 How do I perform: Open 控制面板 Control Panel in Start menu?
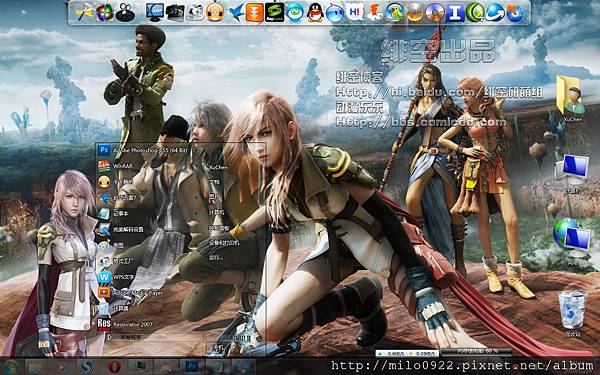218,228
